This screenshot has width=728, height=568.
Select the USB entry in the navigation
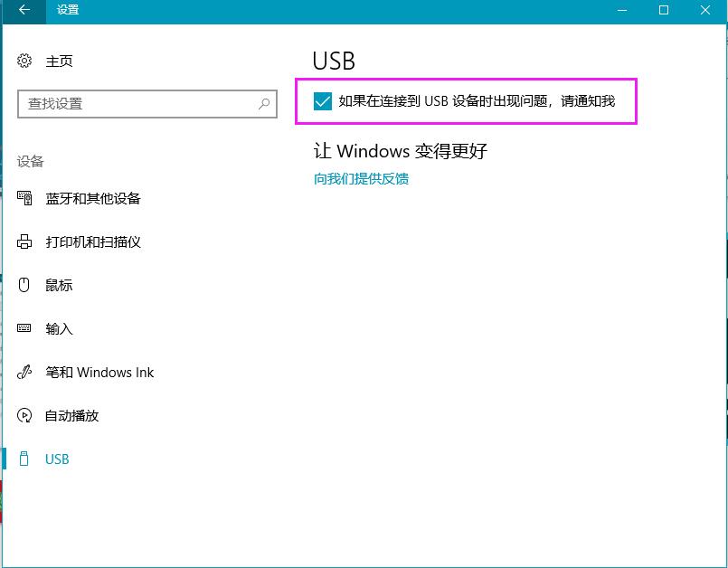click(x=56, y=459)
